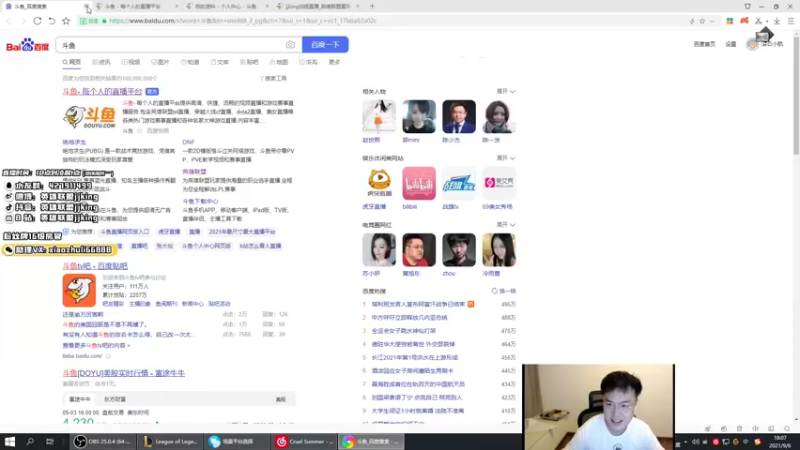The image size is (800, 450).
Task: Open the Windows Start menu
Action: tap(10, 441)
